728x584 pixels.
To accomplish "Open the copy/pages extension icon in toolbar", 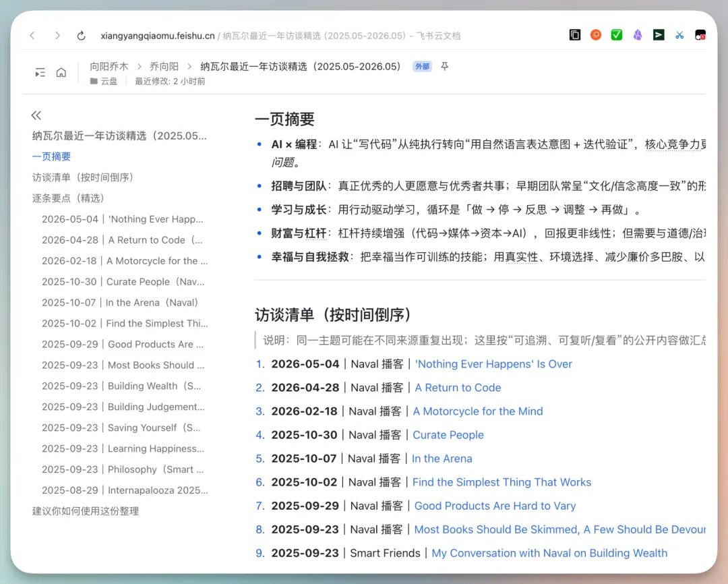I will point(575,35).
